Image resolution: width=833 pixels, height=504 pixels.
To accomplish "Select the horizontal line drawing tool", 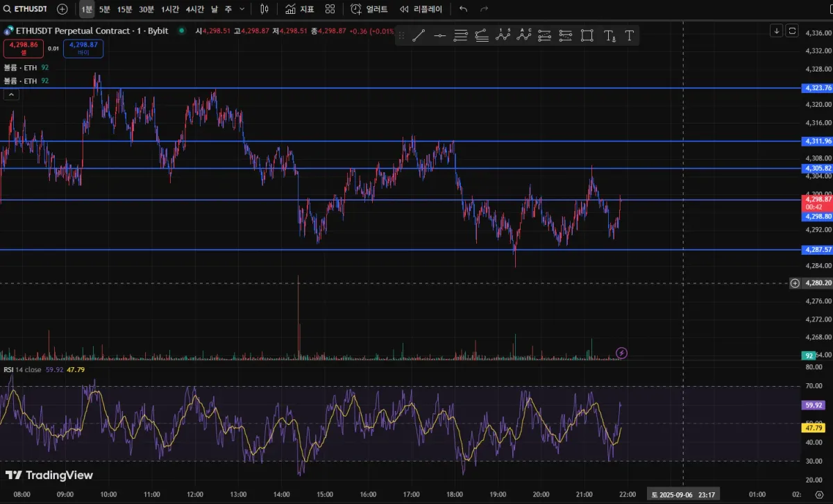I will 439,35.
